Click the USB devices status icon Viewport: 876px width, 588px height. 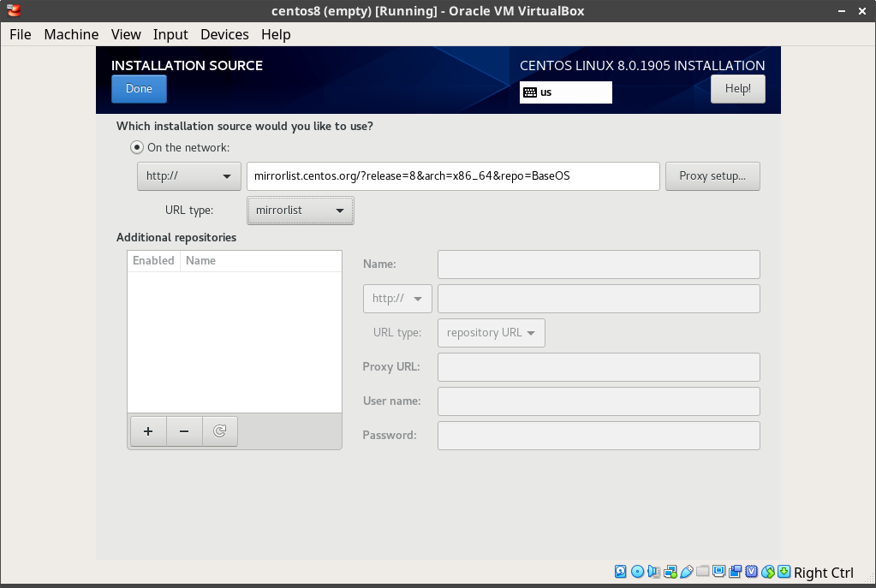687,571
